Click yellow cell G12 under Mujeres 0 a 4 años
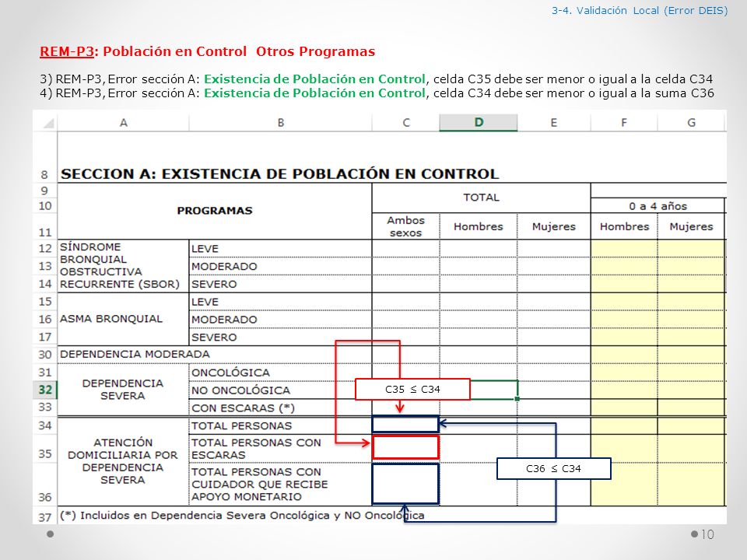The image size is (747, 560). coord(691,248)
